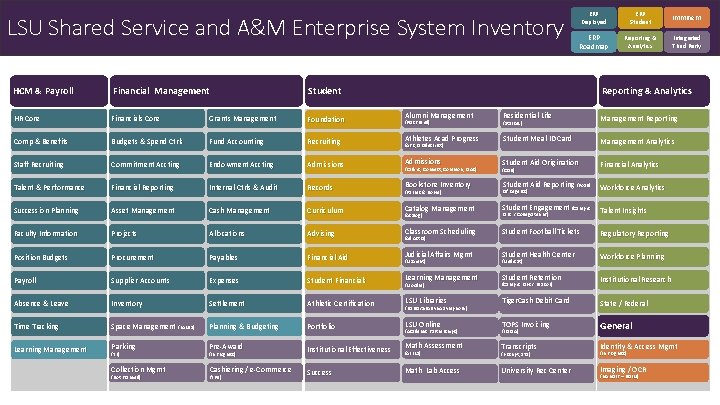Click the Space Management box
720x405 pixels.
(157, 326)
